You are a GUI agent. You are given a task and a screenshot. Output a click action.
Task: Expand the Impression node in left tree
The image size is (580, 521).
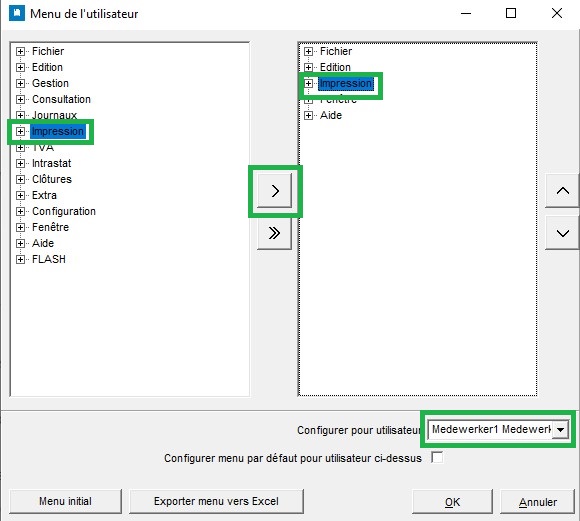(x=20, y=131)
